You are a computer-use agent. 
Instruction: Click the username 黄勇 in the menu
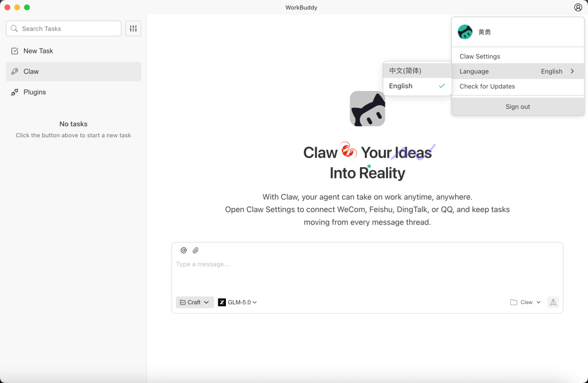pos(484,32)
